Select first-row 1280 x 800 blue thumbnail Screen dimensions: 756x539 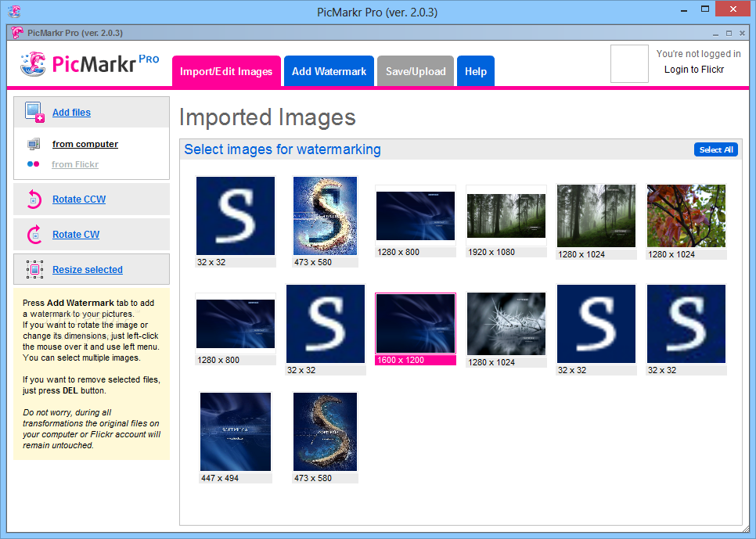(415, 215)
